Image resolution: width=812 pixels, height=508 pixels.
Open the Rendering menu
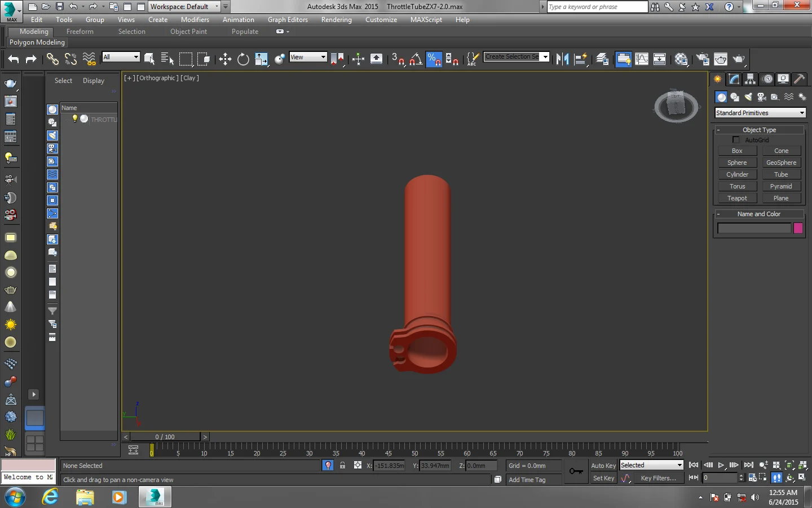tap(337, 20)
